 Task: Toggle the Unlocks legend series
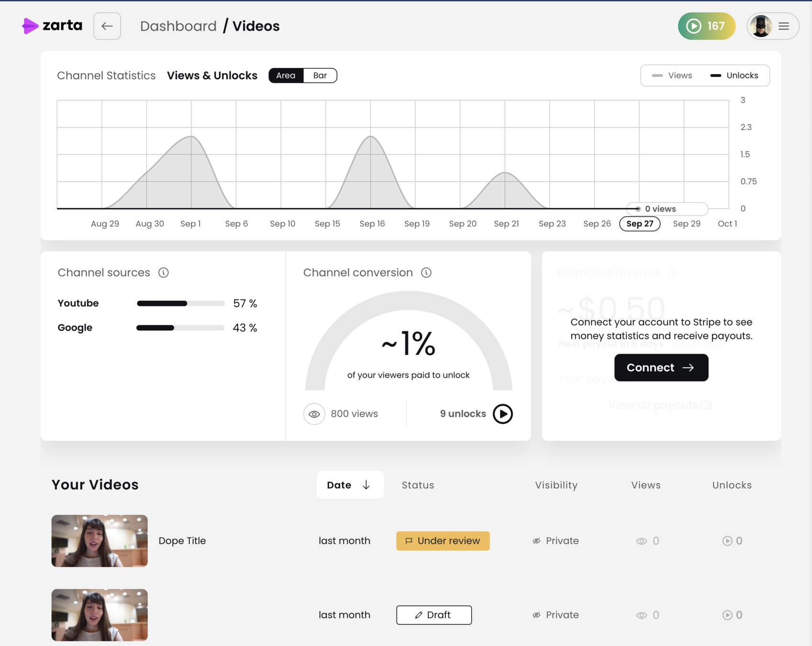click(734, 75)
